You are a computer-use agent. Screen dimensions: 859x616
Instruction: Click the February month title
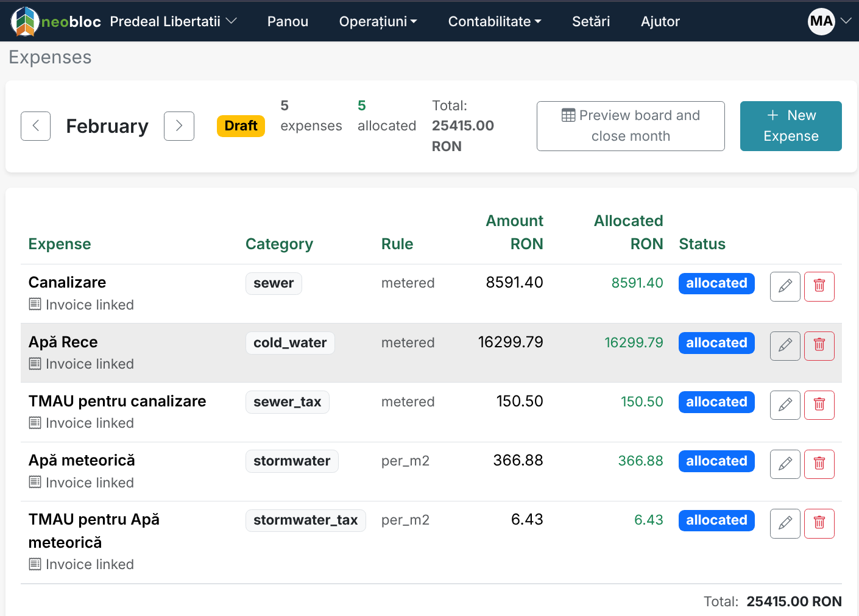(x=107, y=126)
